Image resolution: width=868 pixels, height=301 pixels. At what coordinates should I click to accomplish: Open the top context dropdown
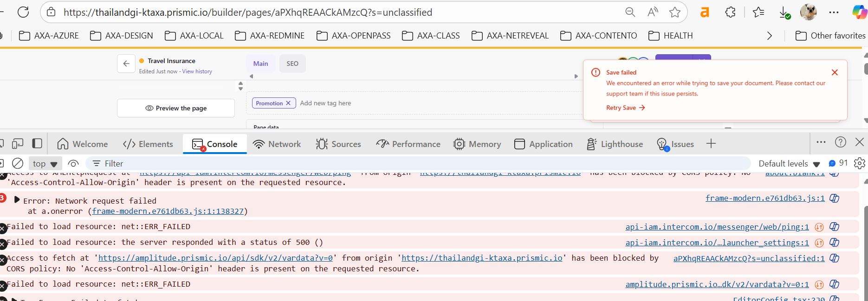(45, 163)
